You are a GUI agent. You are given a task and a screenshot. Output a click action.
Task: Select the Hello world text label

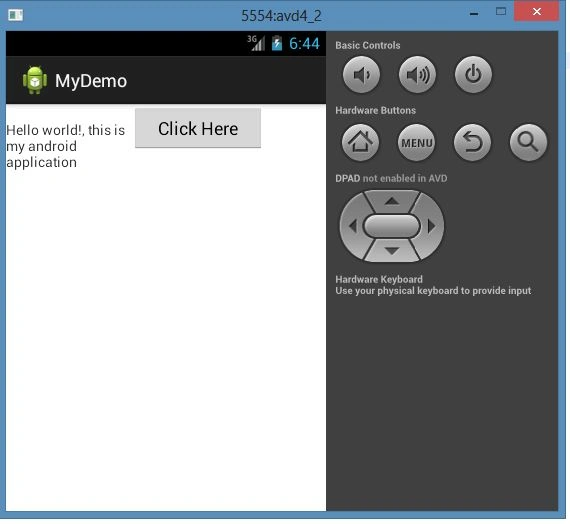(x=65, y=146)
